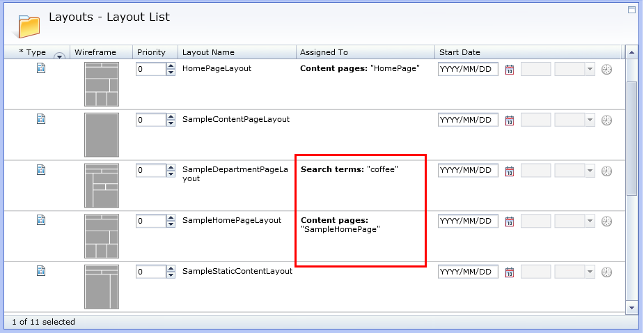Decrease priority for SampleHomePageLayout
The height and width of the screenshot is (333, 644).
coord(171,224)
